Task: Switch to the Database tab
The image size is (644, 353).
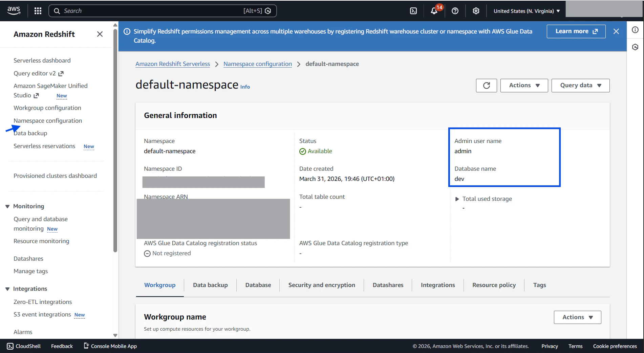Action: tap(258, 285)
